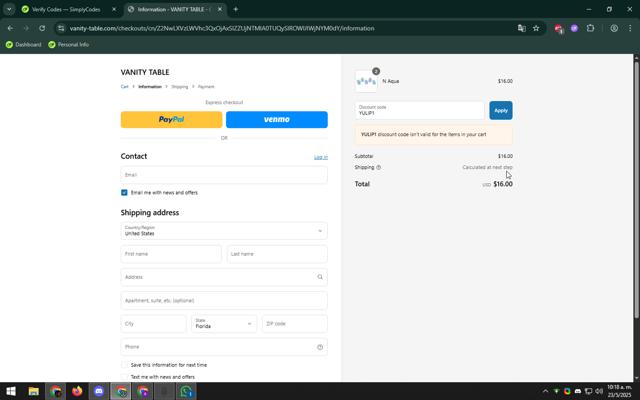
Task: Open the tab search dropdown arrow
Action: click(x=9, y=9)
